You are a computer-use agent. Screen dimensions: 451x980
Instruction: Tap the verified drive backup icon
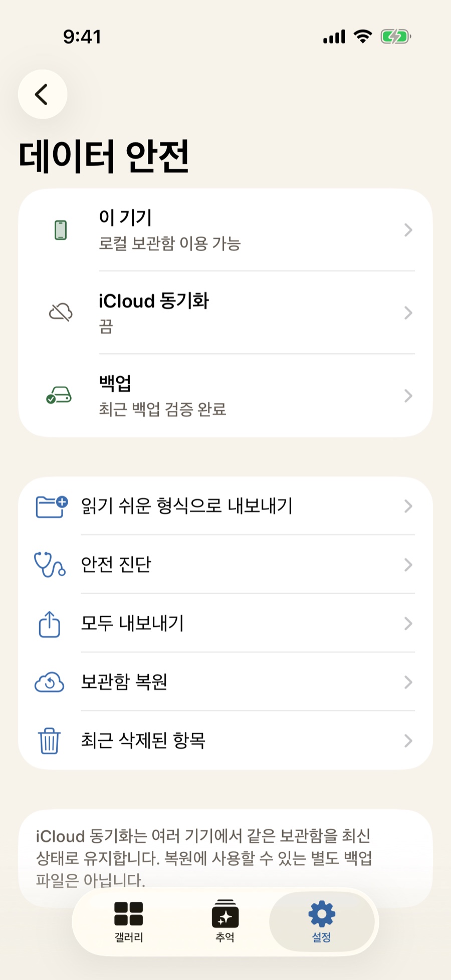pyautogui.click(x=59, y=395)
